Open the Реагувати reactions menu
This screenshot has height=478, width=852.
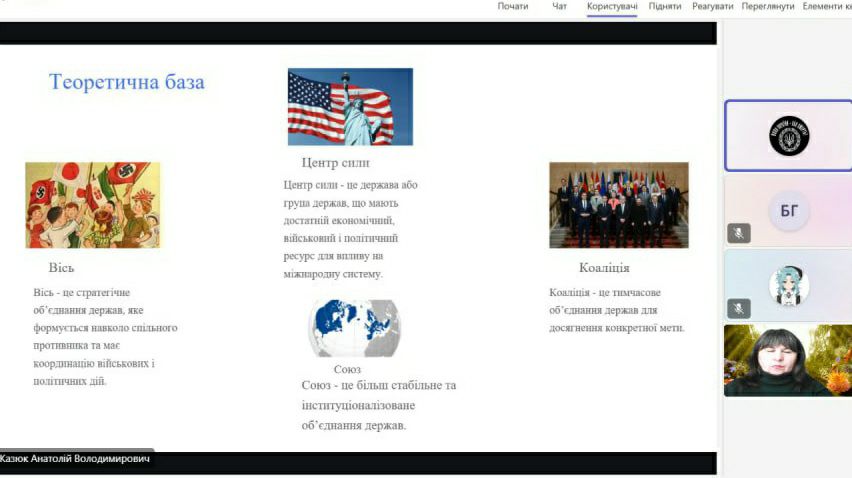tap(712, 6)
